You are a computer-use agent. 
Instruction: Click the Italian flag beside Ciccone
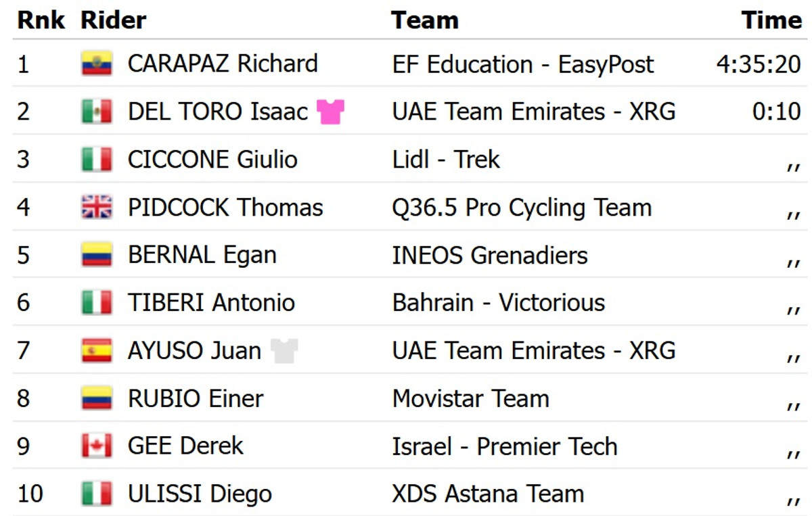coord(97,160)
